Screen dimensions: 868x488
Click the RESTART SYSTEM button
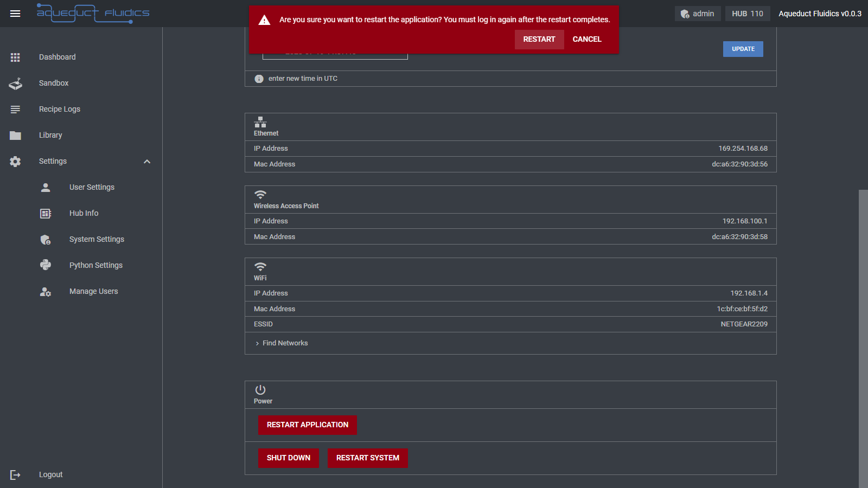(x=368, y=458)
